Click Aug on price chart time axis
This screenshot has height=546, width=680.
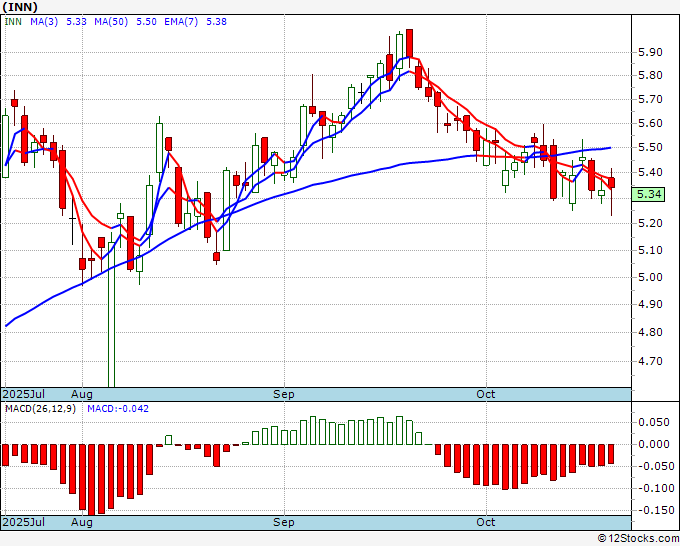[82, 394]
